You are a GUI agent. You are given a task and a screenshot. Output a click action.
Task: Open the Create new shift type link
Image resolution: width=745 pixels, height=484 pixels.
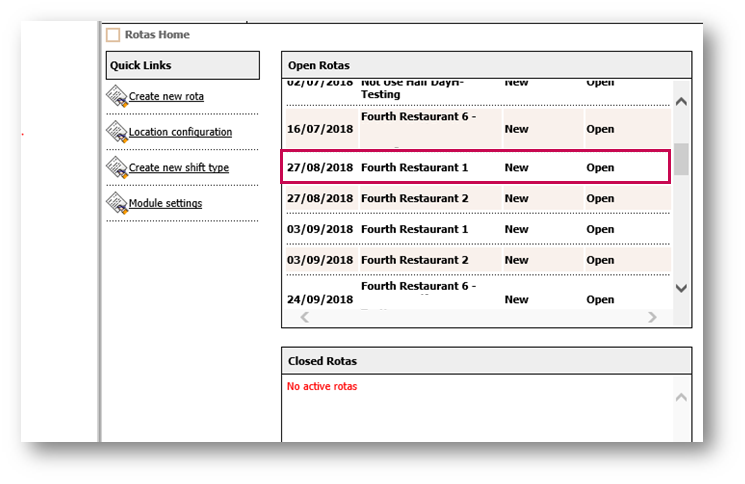178,168
